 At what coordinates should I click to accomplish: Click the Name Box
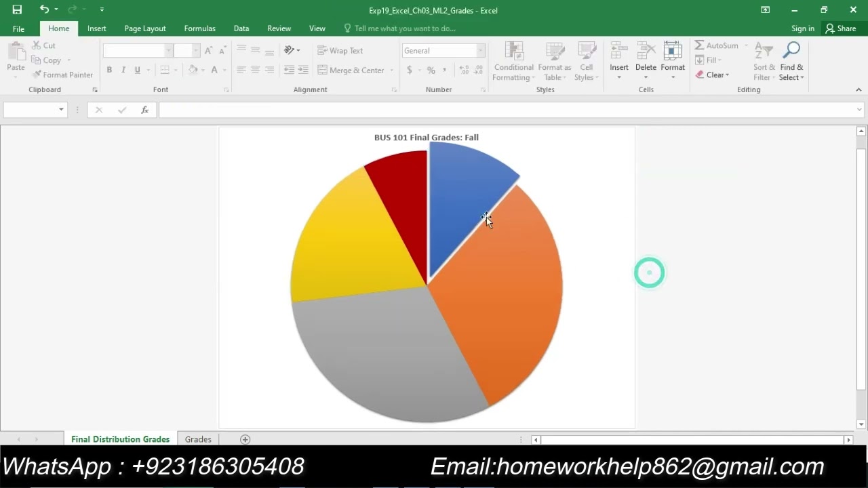(x=35, y=110)
